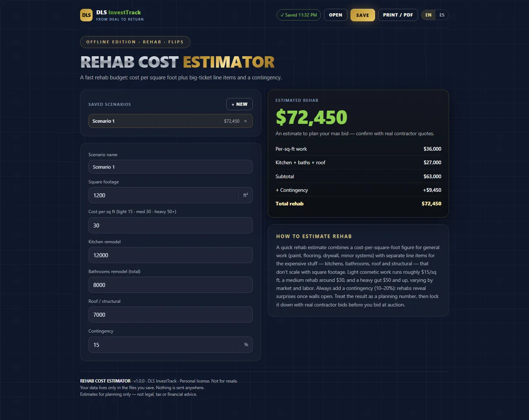Open a saved file with OPEN
Screen dimensions: 529x420
[336, 15]
